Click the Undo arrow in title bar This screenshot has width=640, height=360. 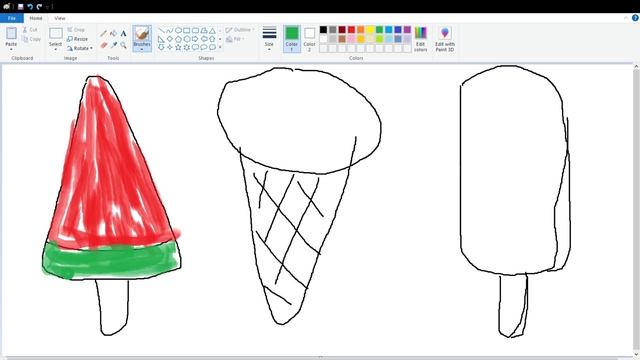pyautogui.click(x=30, y=7)
